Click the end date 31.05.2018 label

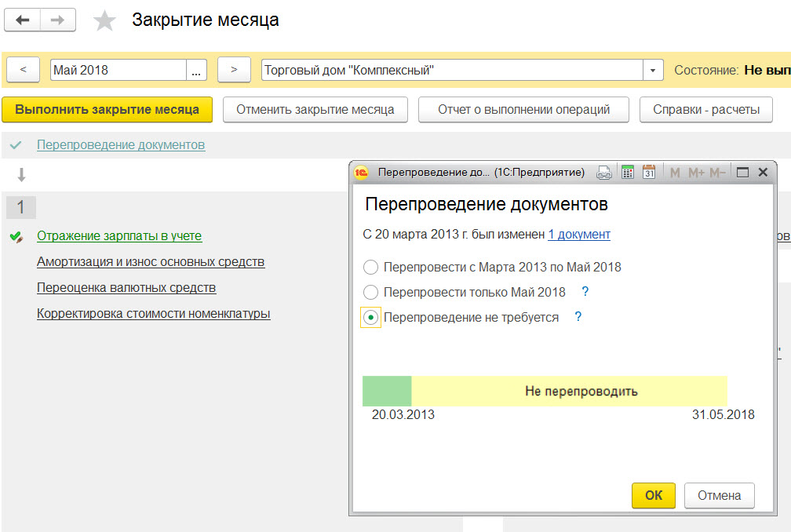(724, 415)
